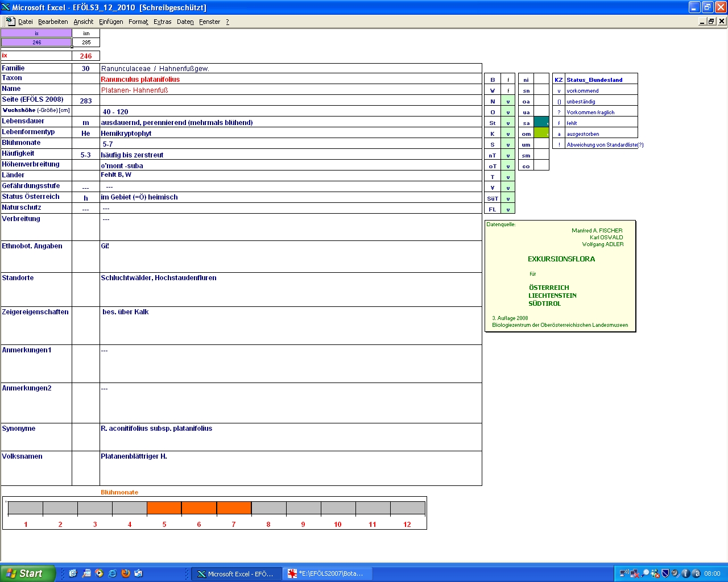Select the Bundesland code cell St
The image size is (728, 582).
pyautogui.click(x=493, y=123)
